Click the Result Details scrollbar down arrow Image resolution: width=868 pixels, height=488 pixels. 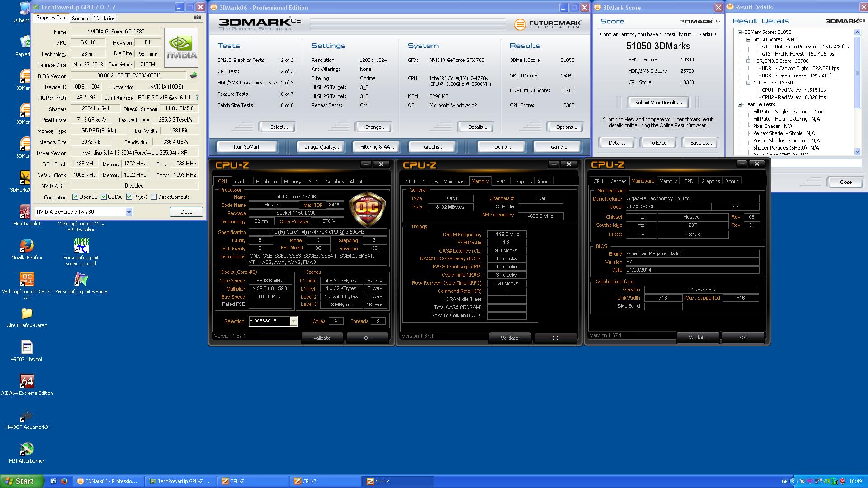(858, 152)
